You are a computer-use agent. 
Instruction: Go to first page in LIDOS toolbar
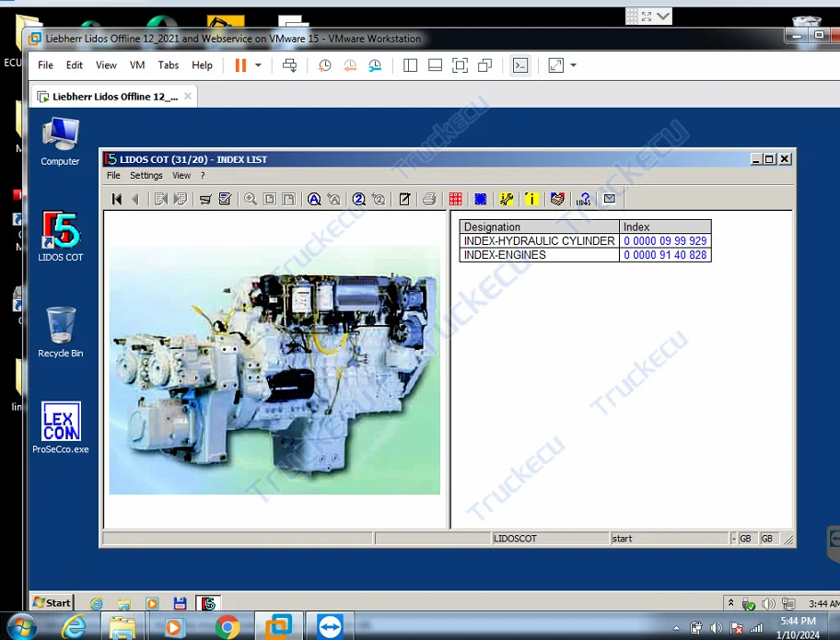coord(116,199)
